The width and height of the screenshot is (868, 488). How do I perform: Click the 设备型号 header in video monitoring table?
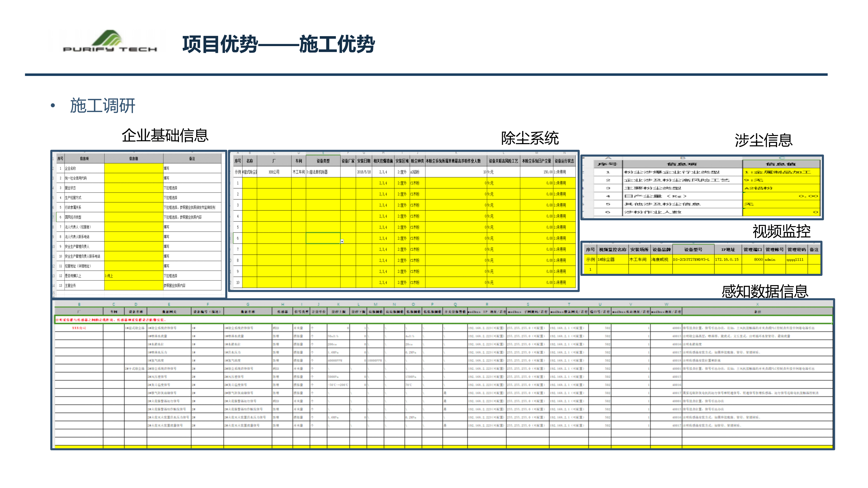click(x=693, y=250)
